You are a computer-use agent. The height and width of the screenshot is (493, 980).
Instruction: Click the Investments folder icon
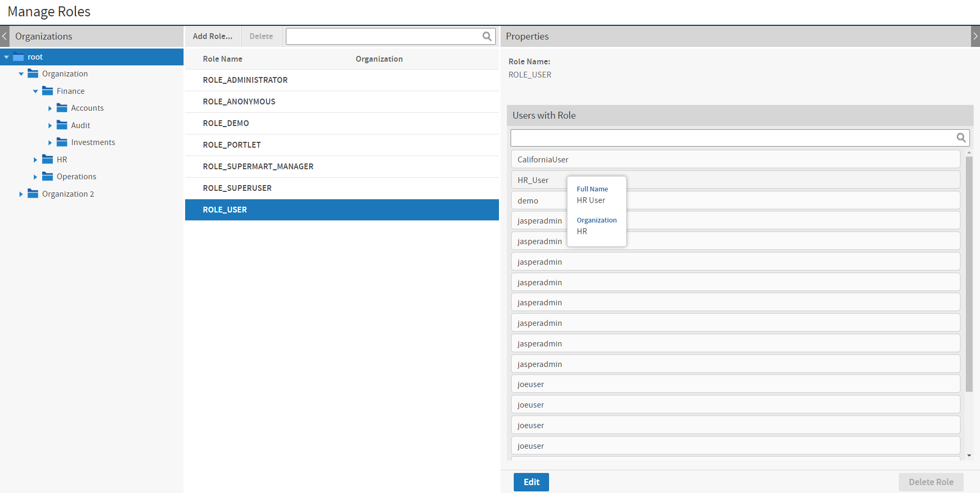[x=62, y=142]
